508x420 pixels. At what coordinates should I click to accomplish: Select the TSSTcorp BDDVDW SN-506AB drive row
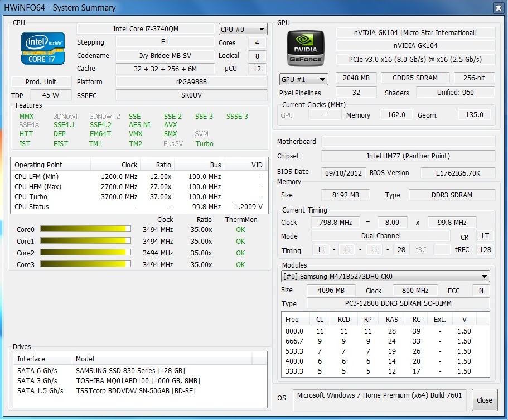(x=140, y=391)
